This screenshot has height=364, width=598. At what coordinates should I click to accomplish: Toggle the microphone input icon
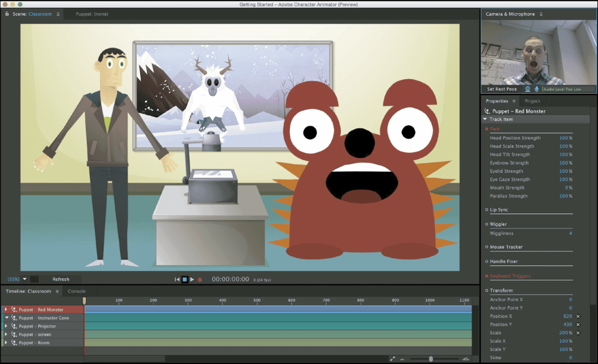(x=536, y=89)
